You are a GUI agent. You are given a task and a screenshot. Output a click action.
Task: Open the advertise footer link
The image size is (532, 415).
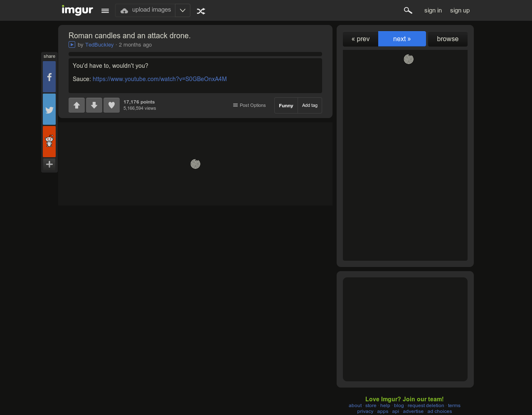(x=413, y=411)
